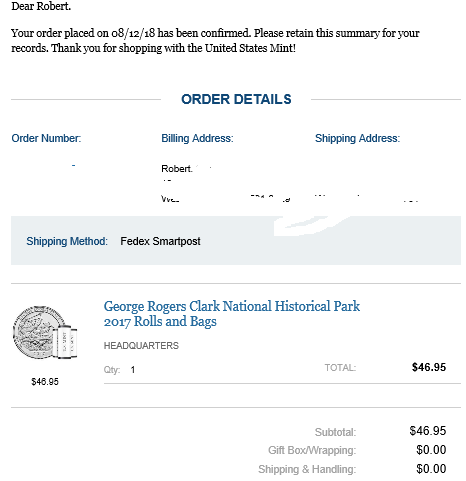Click the Robert name in billing address

tap(177, 169)
